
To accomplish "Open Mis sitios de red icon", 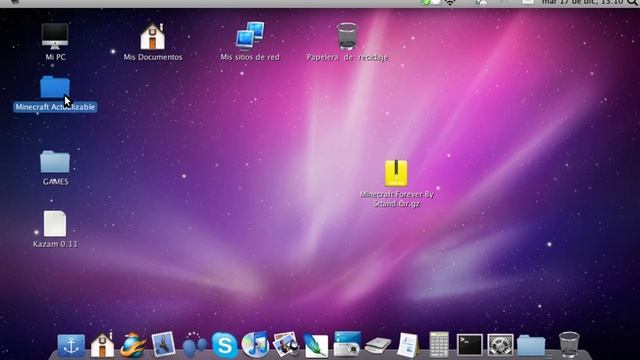I will 250,36.
